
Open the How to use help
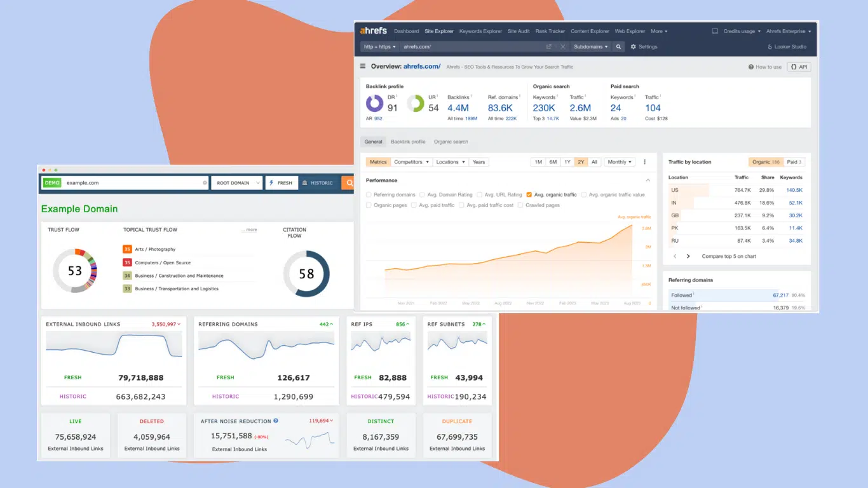765,67
